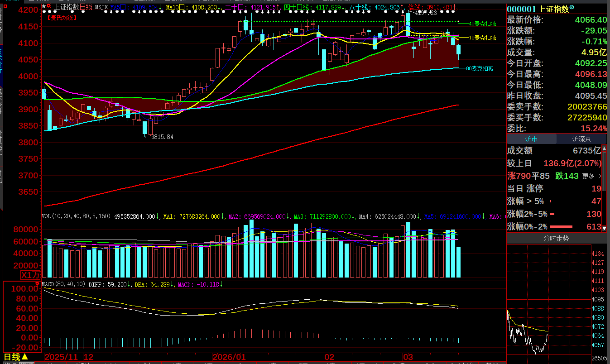Expand 更多 market breadth details
This screenshot has width=610, height=364.
click(592, 176)
